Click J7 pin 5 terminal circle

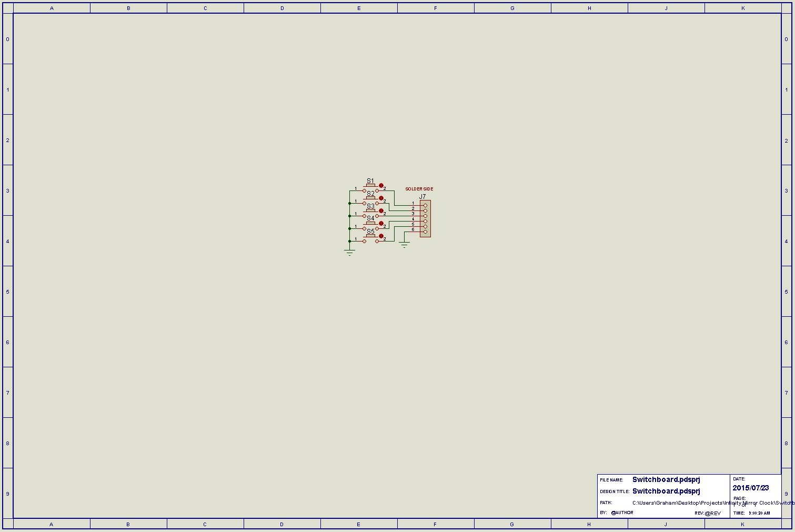(425, 226)
